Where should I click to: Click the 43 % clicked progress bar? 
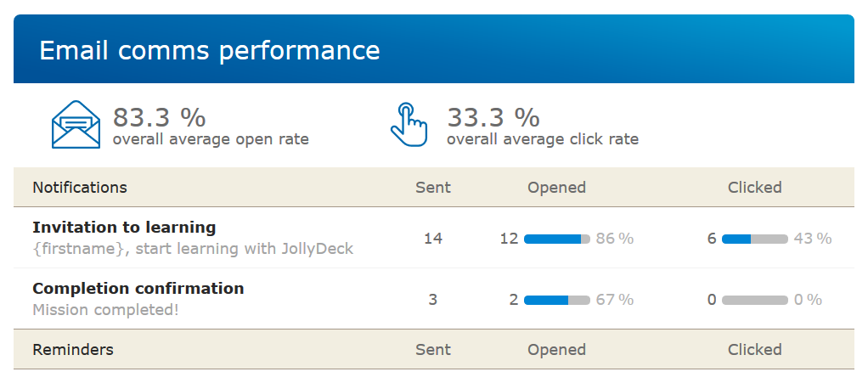tap(755, 239)
